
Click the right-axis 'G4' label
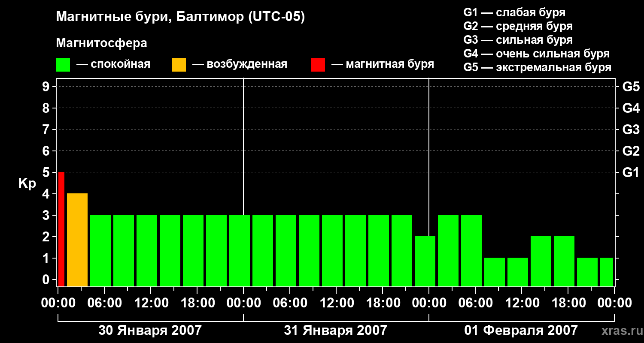(x=631, y=108)
